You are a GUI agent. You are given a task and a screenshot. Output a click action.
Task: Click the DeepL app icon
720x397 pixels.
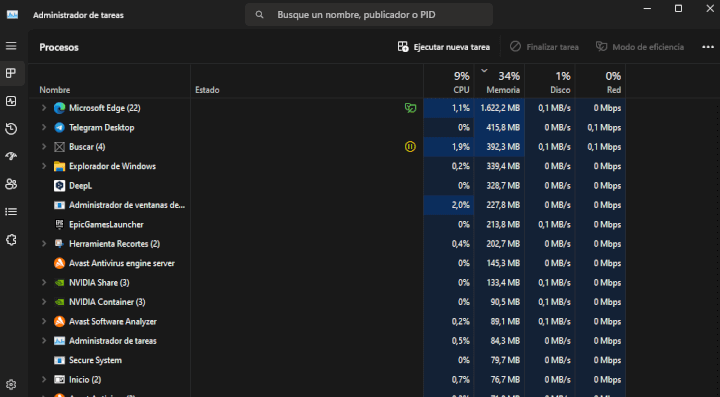tap(59, 185)
